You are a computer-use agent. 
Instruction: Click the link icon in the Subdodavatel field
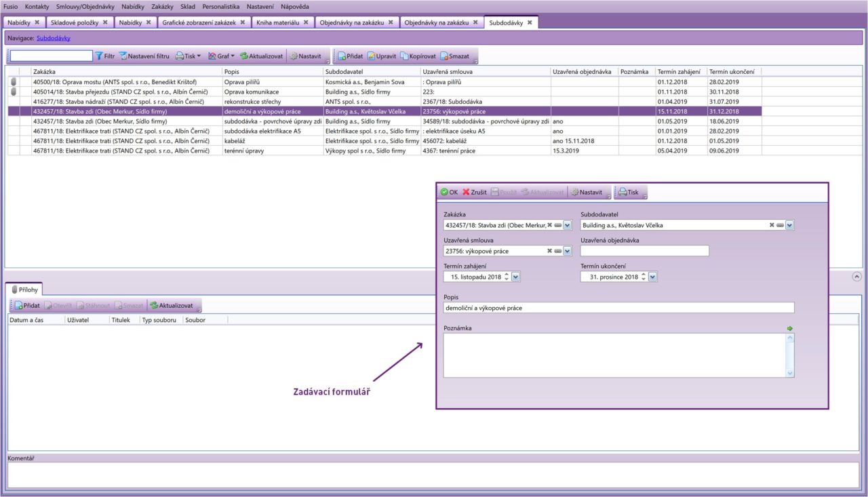(x=780, y=225)
